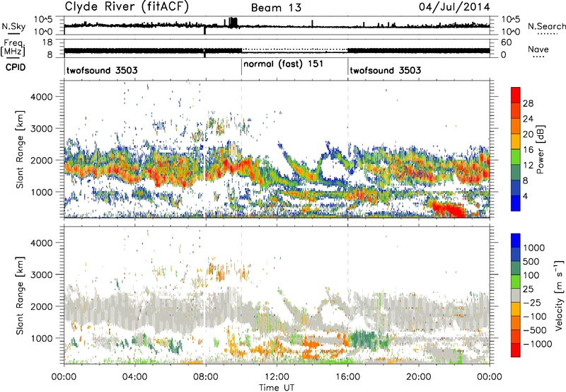Click the 'N.Sky' legend label
This screenshot has height=392, width=566.
click(13, 26)
